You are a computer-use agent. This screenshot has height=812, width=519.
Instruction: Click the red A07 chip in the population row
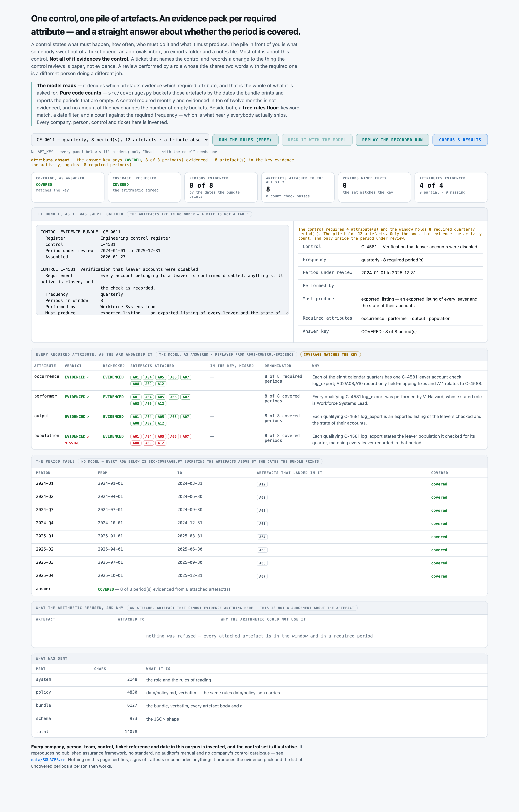coord(186,436)
